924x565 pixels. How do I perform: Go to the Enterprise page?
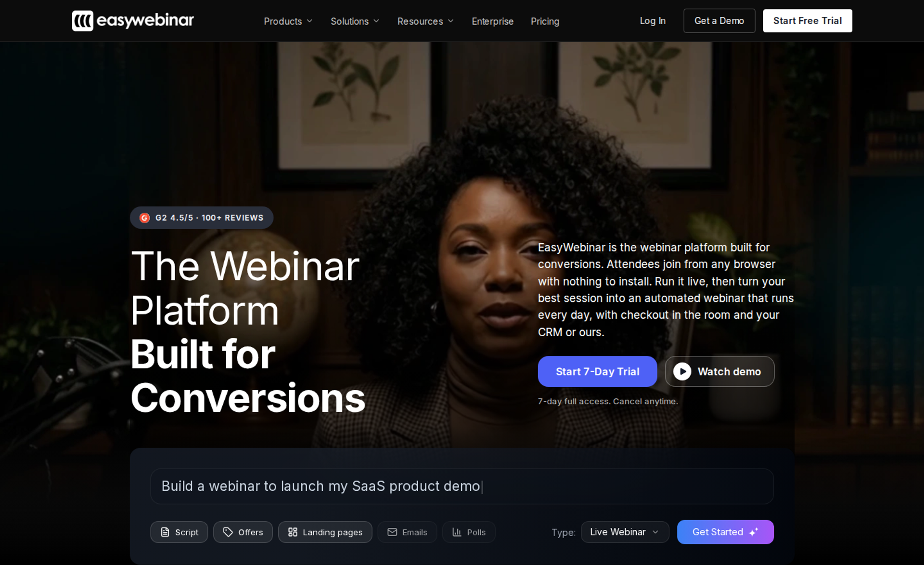pos(492,21)
